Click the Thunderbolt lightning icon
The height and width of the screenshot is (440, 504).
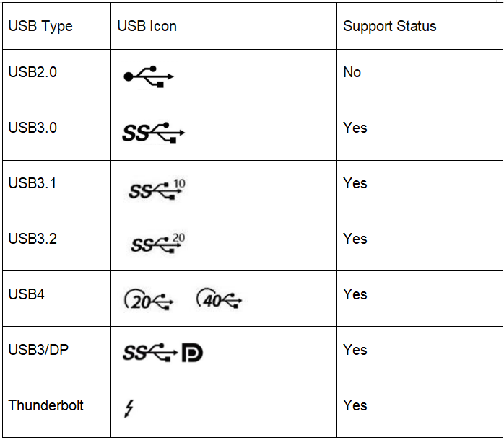tap(129, 408)
